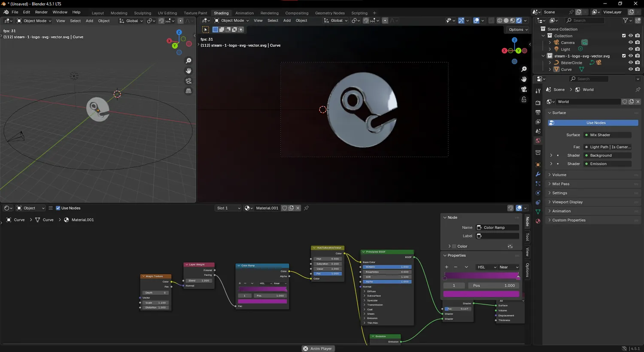This screenshot has width=644, height=352.
Task: Switch to the Geometry Nodes workspace tab
Action: pyautogui.click(x=330, y=13)
